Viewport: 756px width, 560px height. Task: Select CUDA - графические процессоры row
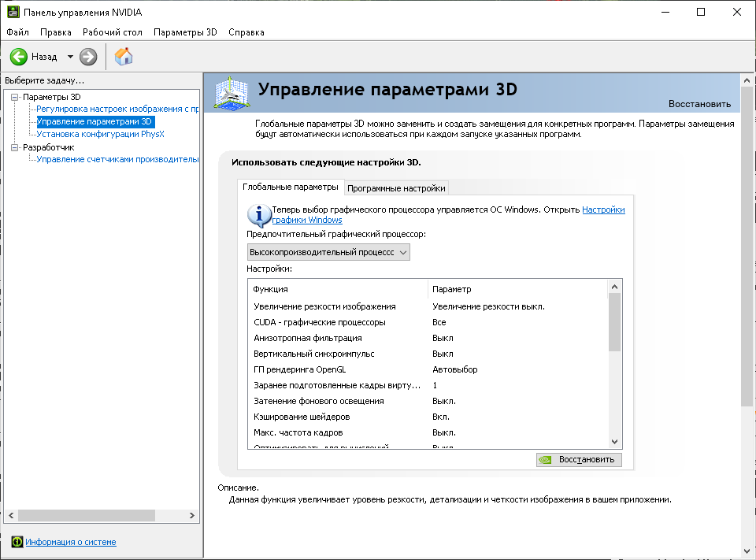tap(428, 322)
